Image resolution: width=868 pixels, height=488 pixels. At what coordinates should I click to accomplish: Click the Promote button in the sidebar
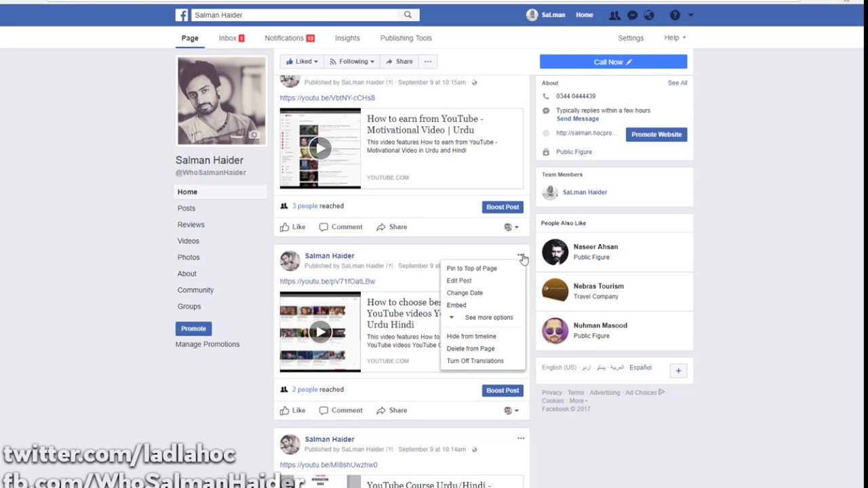tap(193, 329)
